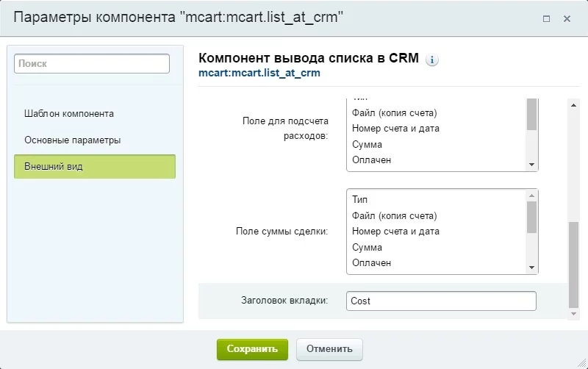The height and width of the screenshot is (369, 588).
Task: Click the main panel scroll down arrow
Action: point(574,314)
